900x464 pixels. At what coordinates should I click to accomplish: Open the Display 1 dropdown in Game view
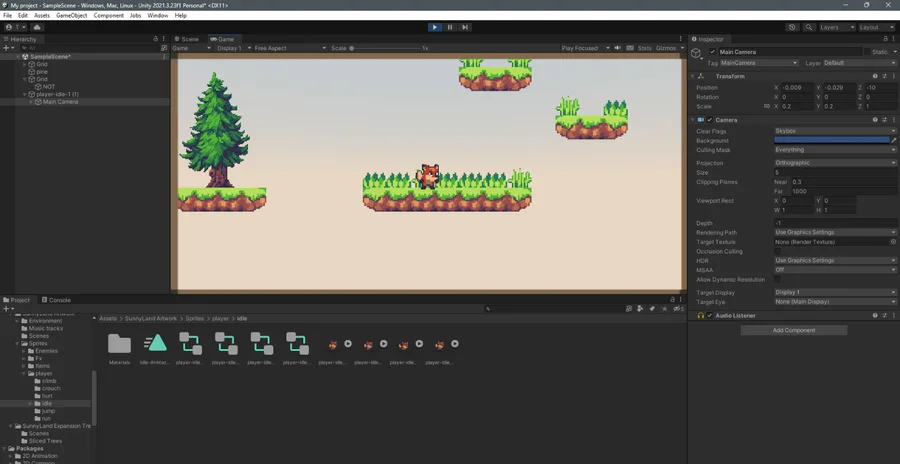[234, 48]
